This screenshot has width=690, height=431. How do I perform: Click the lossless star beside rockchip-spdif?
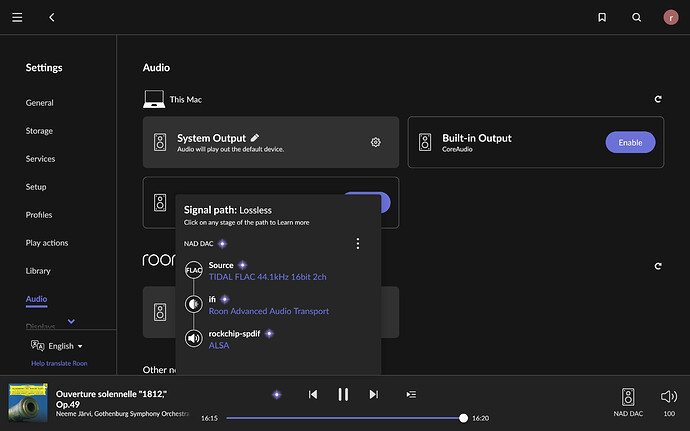pos(269,334)
